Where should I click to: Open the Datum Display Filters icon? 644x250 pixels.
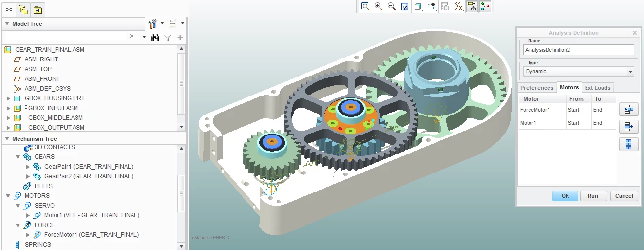tap(458, 6)
